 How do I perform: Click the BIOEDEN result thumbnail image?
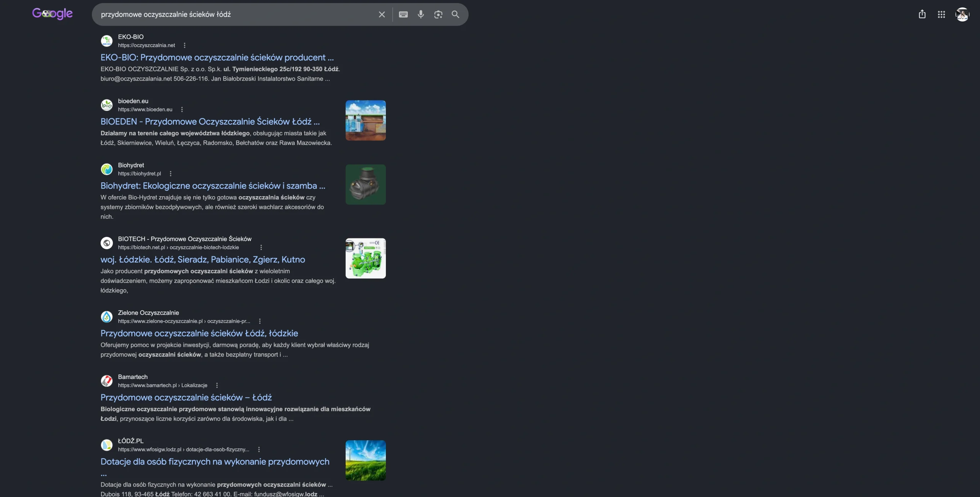click(x=366, y=120)
